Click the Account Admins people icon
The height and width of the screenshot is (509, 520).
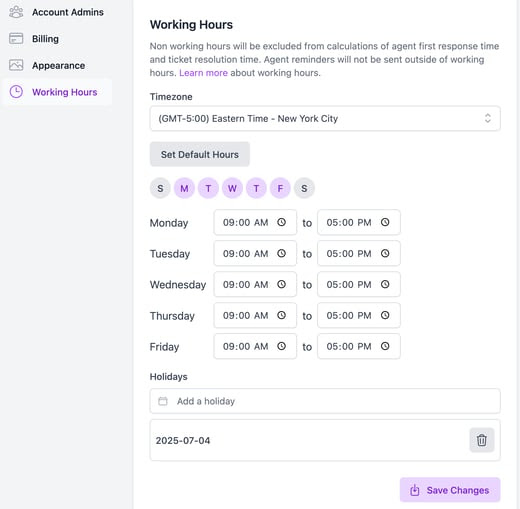tap(16, 12)
